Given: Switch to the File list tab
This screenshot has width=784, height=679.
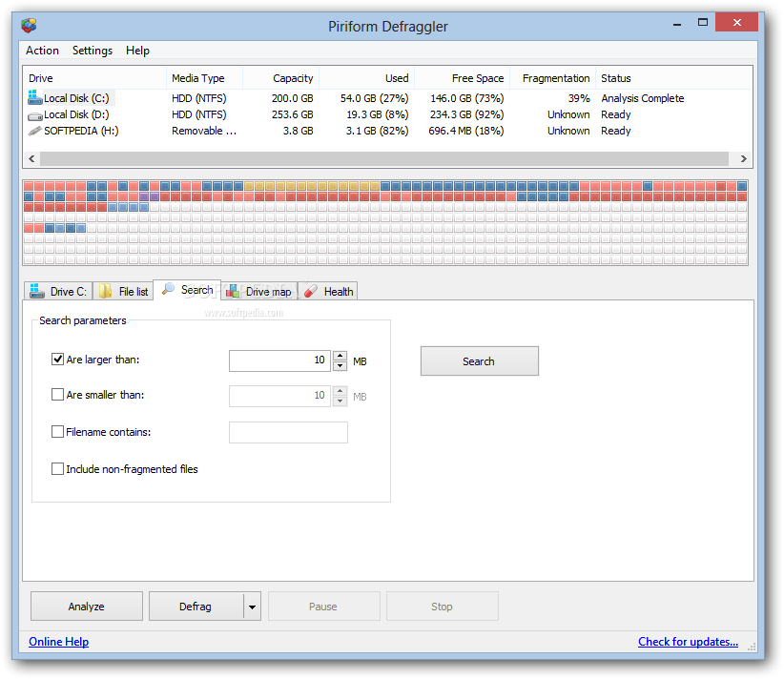Looking at the screenshot, I should pyautogui.click(x=123, y=291).
